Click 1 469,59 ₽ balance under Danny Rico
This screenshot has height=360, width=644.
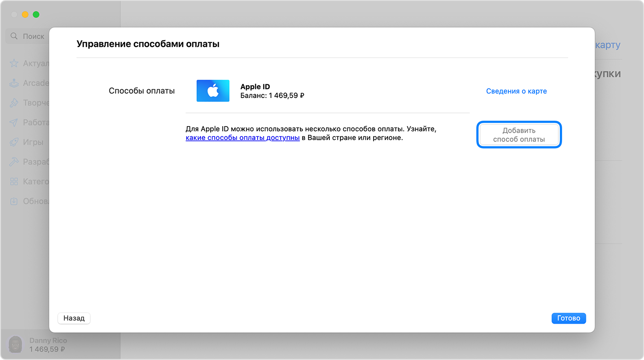[x=47, y=349]
